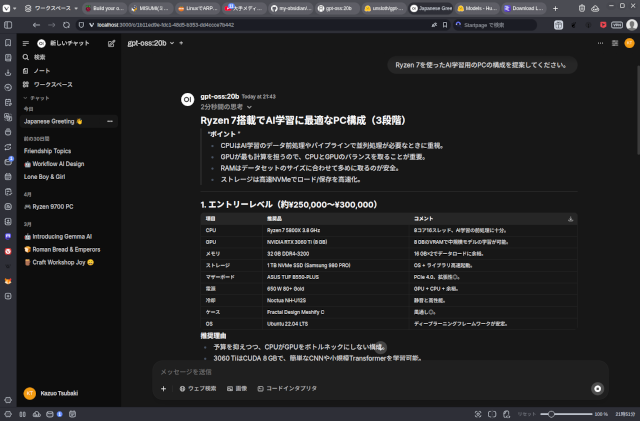
Task: Open the VPN extension button
Action: (617, 25)
